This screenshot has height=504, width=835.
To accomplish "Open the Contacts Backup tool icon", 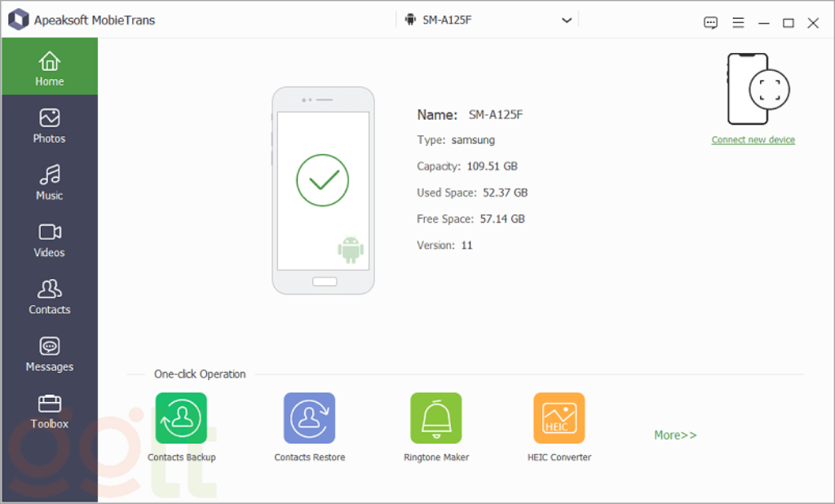I will [181, 418].
